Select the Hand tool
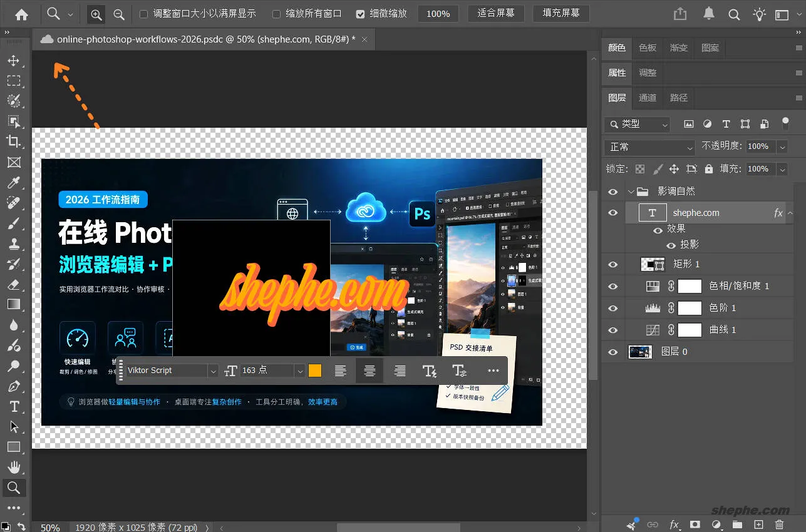Screen dimensions: 806x532 (13, 468)
